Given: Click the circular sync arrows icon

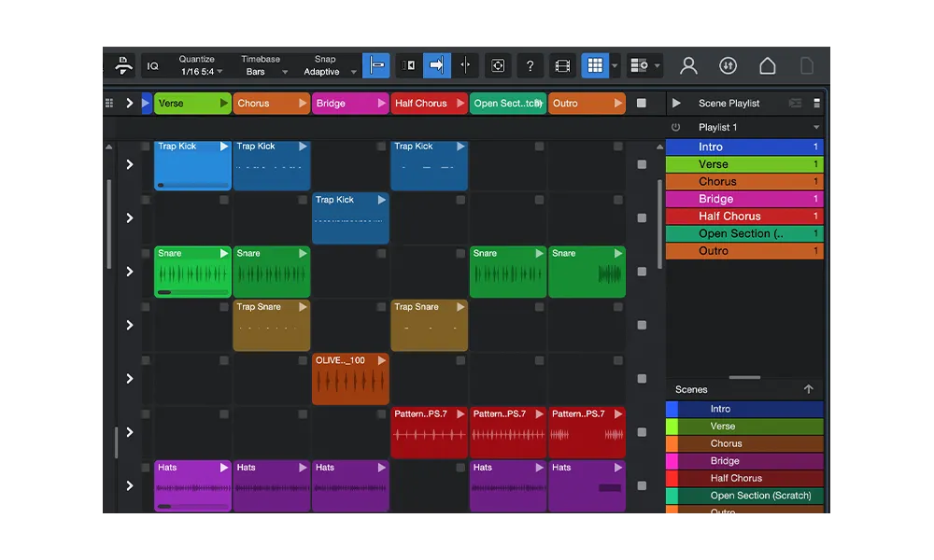Looking at the screenshot, I should click(728, 65).
